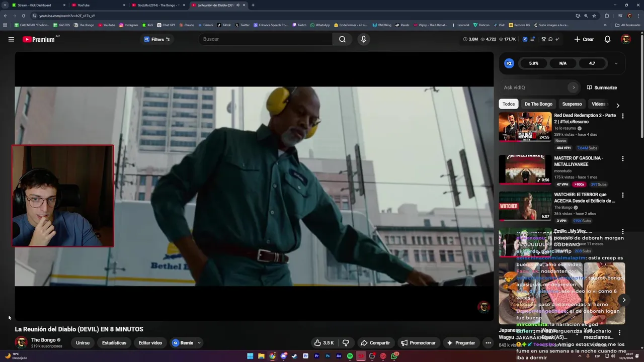Viewport: 644px width, 362px height.
Task: Mute the audio playing tab speaker icon
Action: click(237, 5)
